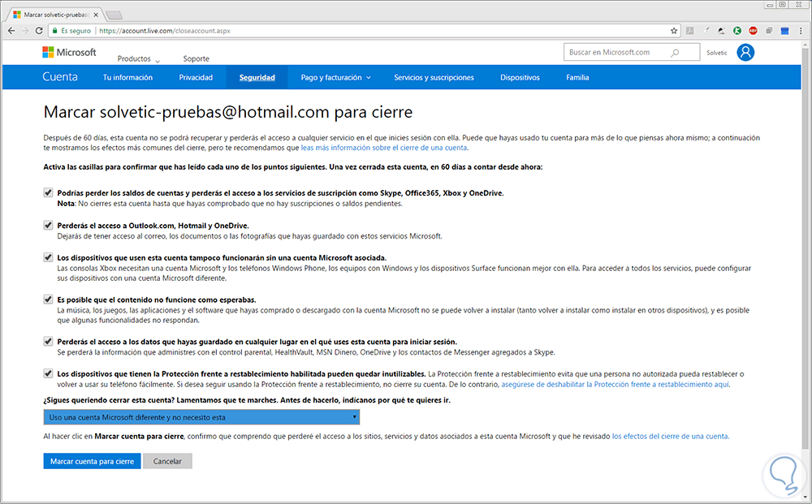Click the search magnifier icon
This screenshot has height=504, width=812.
click(x=675, y=52)
